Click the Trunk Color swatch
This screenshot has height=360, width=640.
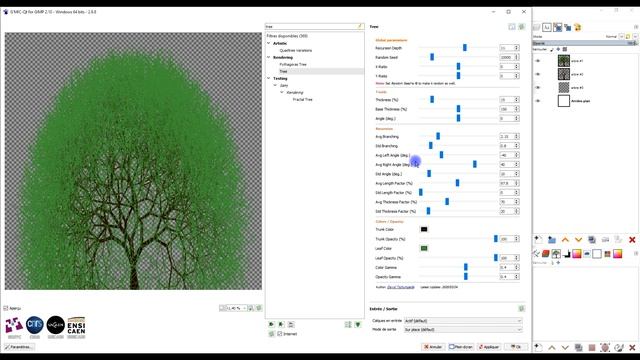424,229
